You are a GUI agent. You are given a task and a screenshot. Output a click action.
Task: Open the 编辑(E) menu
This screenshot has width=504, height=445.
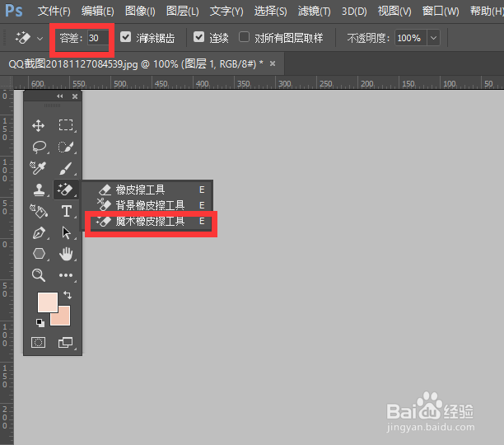tap(98, 12)
